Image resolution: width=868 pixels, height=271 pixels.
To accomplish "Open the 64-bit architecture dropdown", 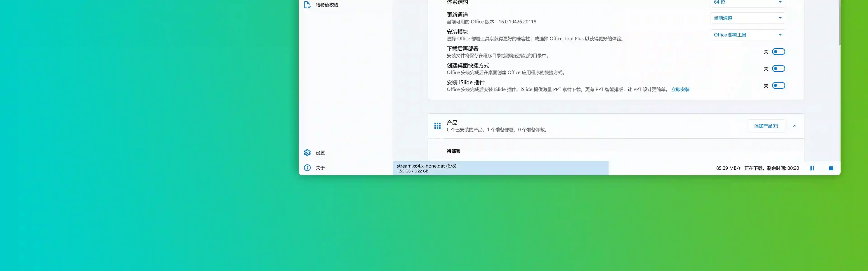I will click(x=747, y=2).
